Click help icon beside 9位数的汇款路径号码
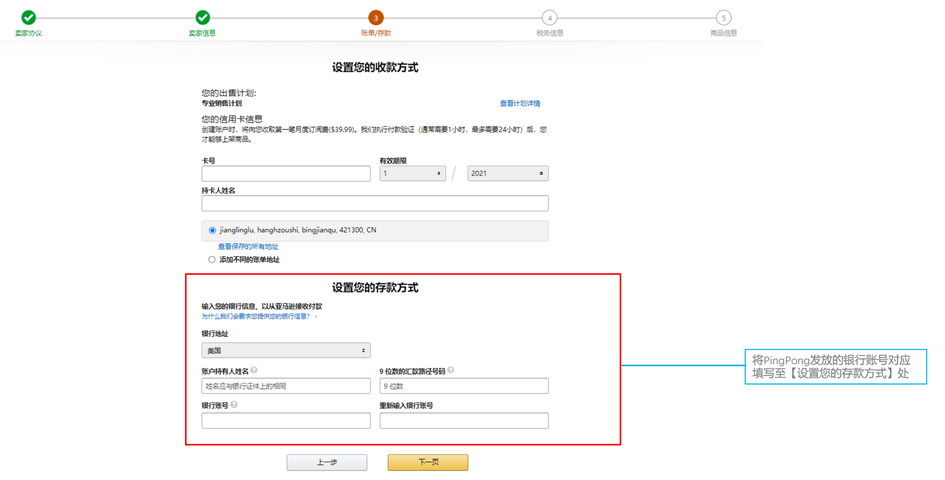945x480 pixels. [x=452, y=370]
